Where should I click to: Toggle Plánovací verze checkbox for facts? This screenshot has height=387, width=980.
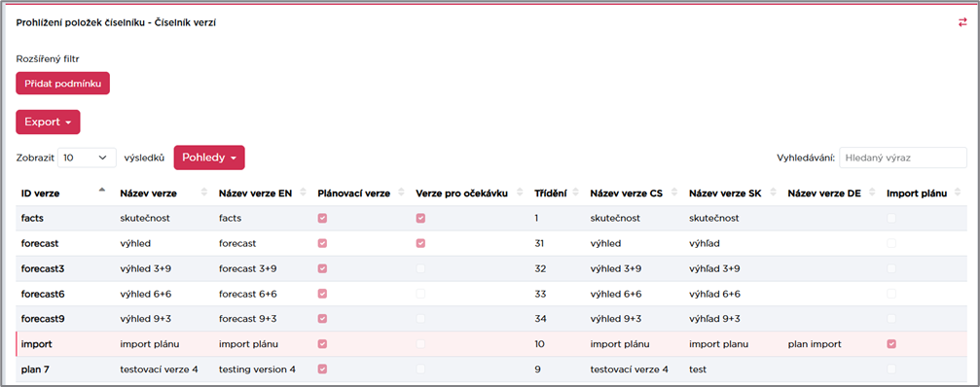322,219
